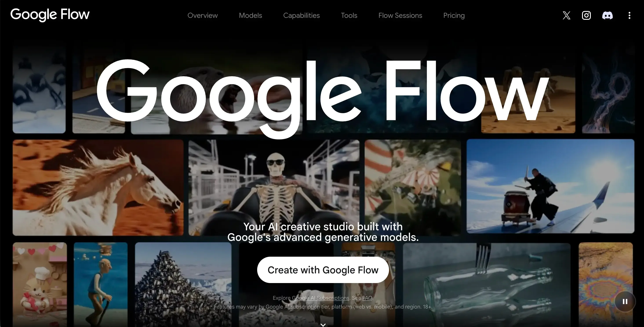Screen dimensions: 644x327
Task: Open the Instagram social icon
Action: pyautogui.click(x=586, y=16)
